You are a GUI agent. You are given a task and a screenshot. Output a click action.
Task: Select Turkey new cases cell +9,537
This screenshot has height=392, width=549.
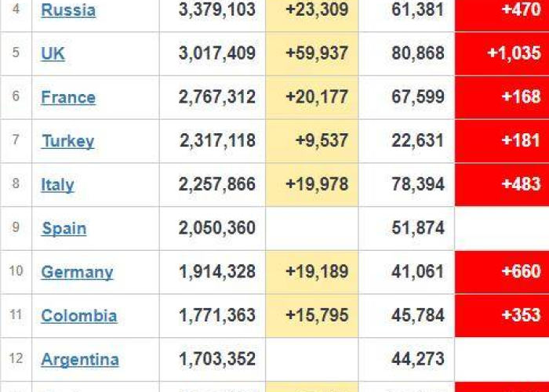312,141
